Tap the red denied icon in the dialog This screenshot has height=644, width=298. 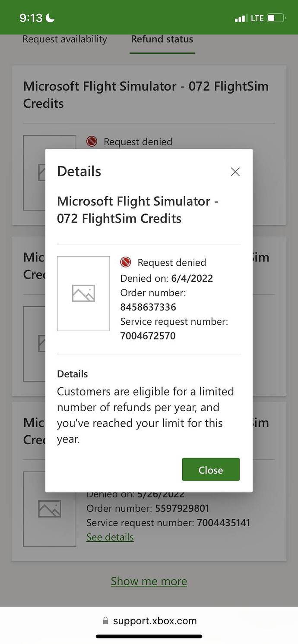(x=126, y=262)
